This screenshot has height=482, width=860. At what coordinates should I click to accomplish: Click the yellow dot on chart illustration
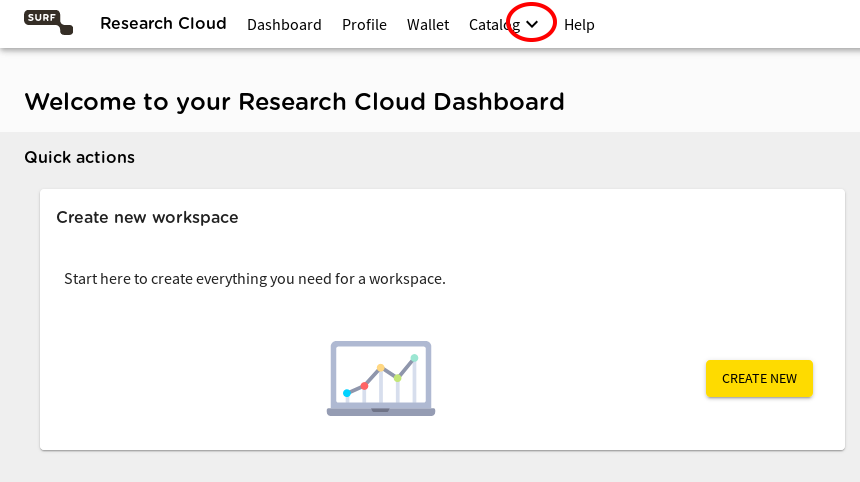tap(381, 368)
